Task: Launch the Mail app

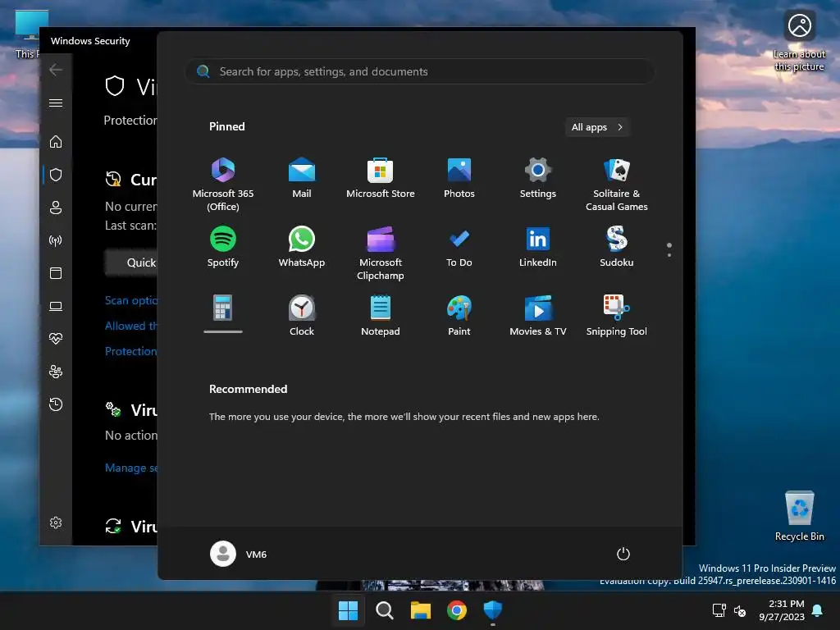Action: [x=302, y=178]
